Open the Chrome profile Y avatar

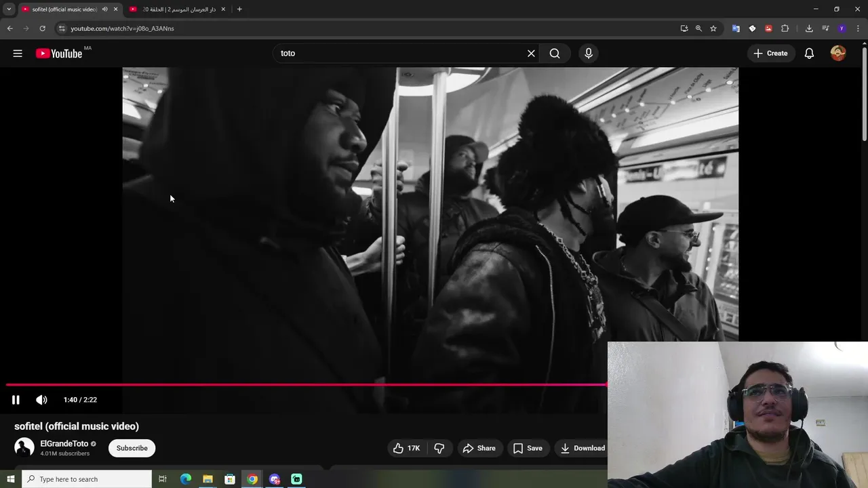(x=842, y=28)
